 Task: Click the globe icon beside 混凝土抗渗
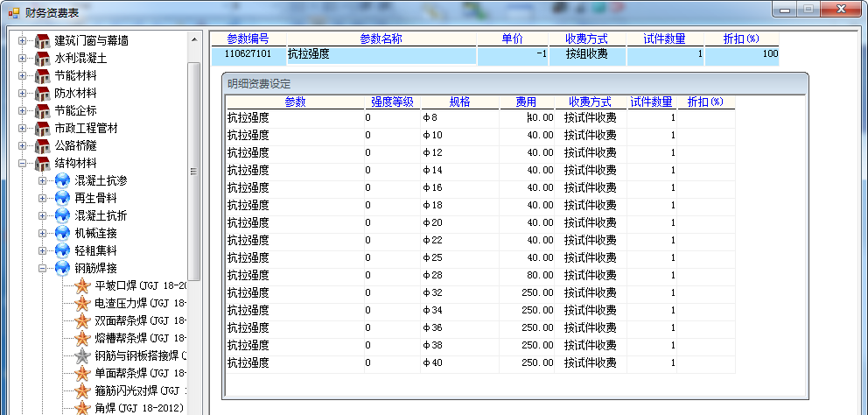click(62, 180)
